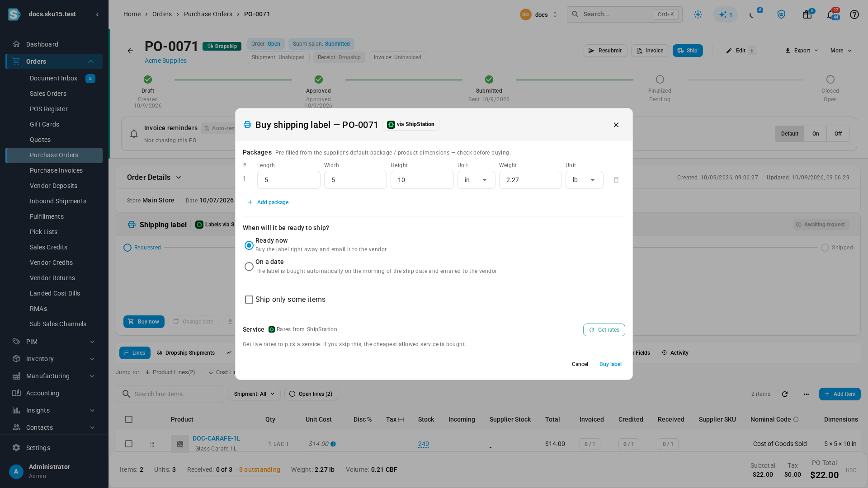Click Nominal Code info icon
This screenshot has width=868, height=488.
click(796, 419)
